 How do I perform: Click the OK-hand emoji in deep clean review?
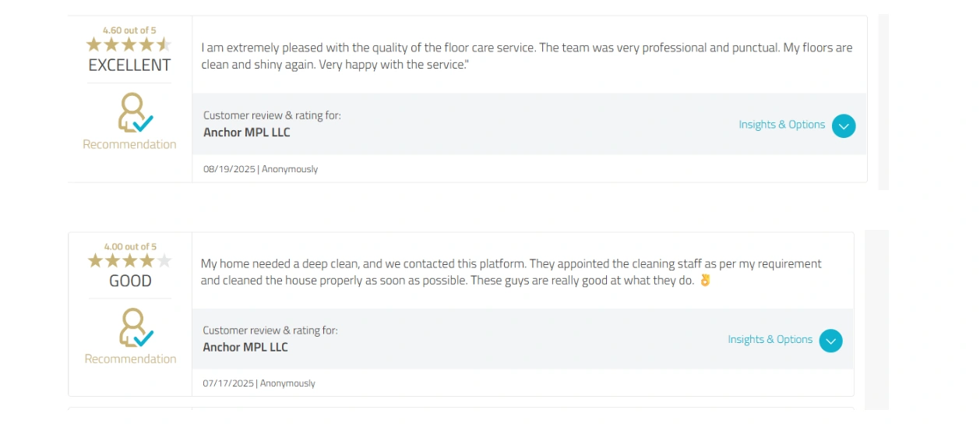coord(705,280)
